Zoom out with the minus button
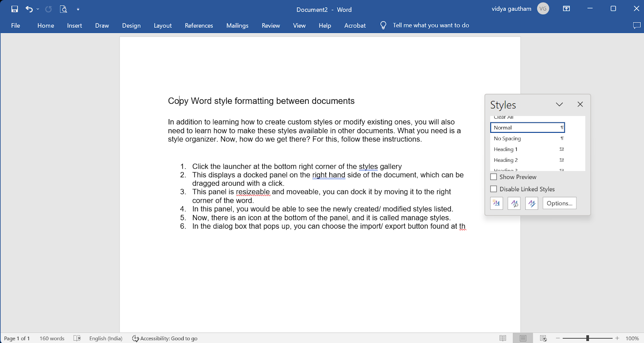644x343 pixels. point(558,338)
